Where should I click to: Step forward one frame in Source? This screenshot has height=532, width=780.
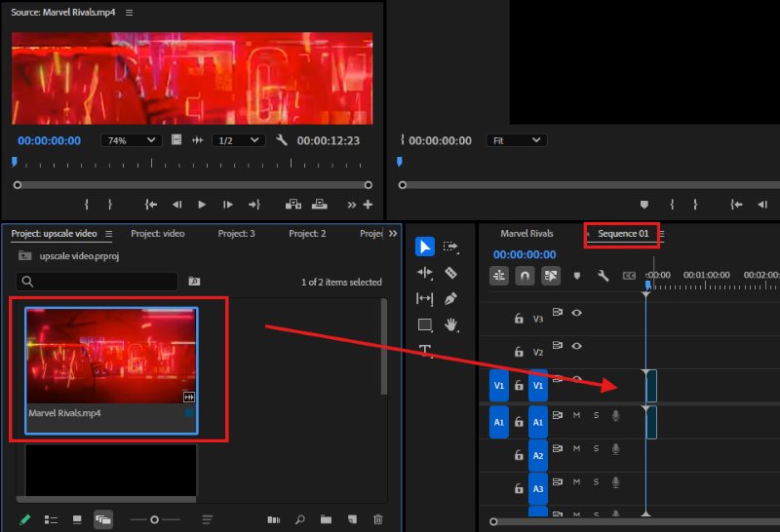point(228,205)
